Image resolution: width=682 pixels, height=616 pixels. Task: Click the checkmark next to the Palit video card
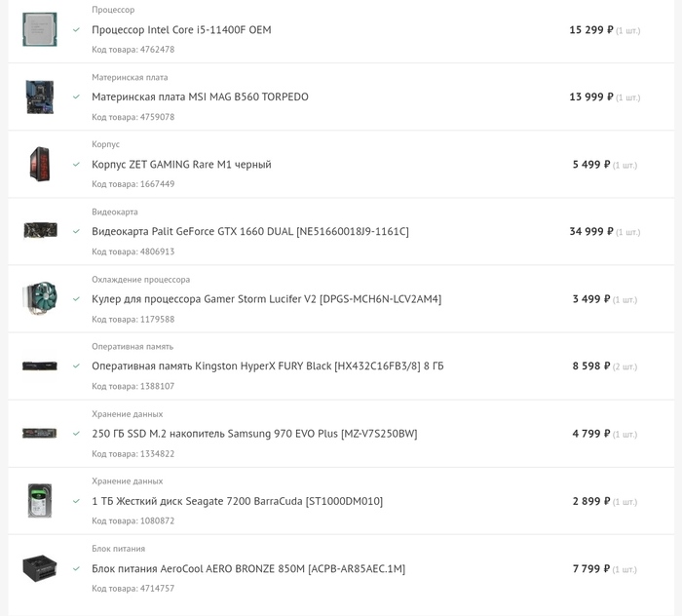[76, 231]
